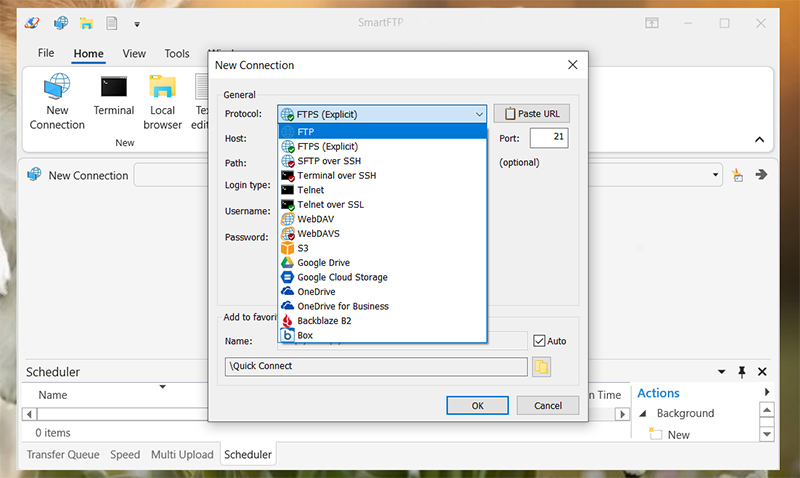The width and height of the screenshot is (800, 478).
Task: Browse favorites folder icon button
Action: pos(541,367)
